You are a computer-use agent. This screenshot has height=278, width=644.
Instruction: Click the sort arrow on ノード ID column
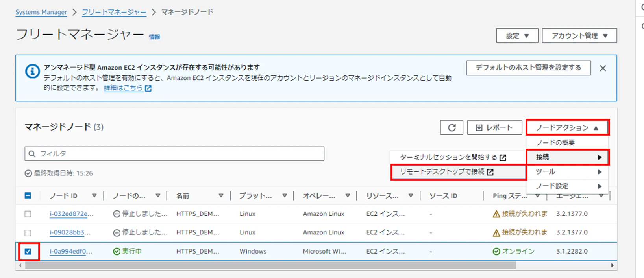pyautogui.click(x=94, y=195)
